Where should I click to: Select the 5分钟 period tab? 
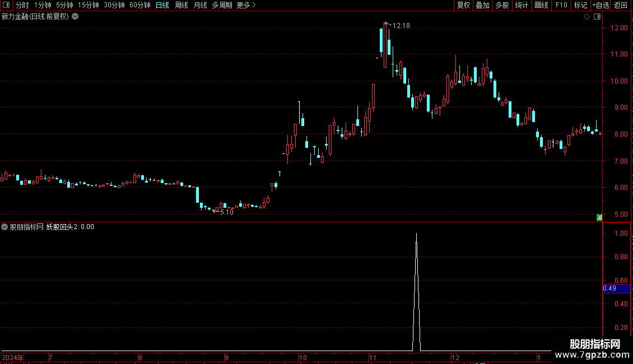pos(64,5)
